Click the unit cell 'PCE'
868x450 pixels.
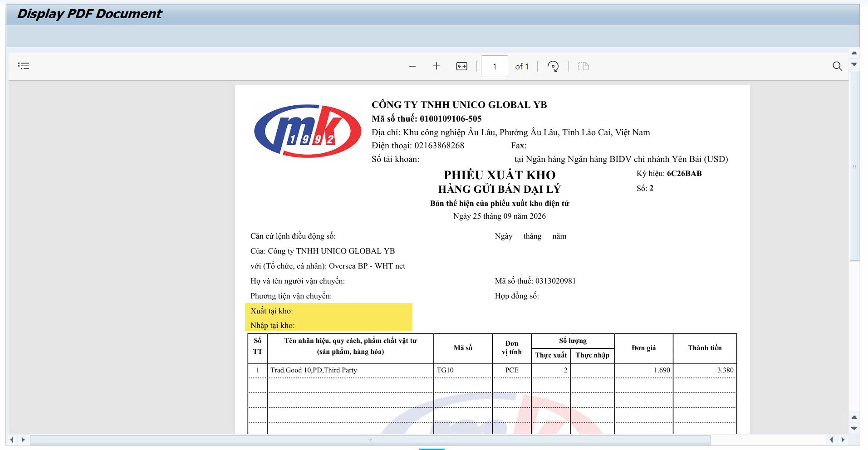[512, 370]
